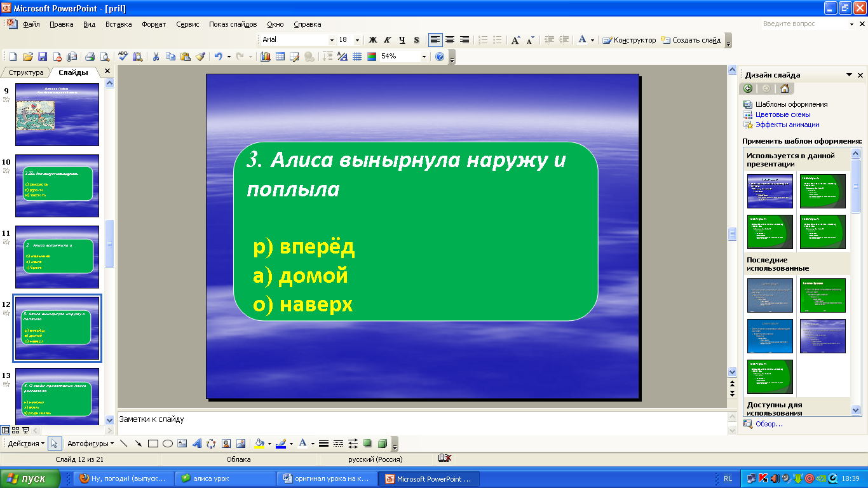
Task: Open the 3-D style options
Action: click(383, 444)
